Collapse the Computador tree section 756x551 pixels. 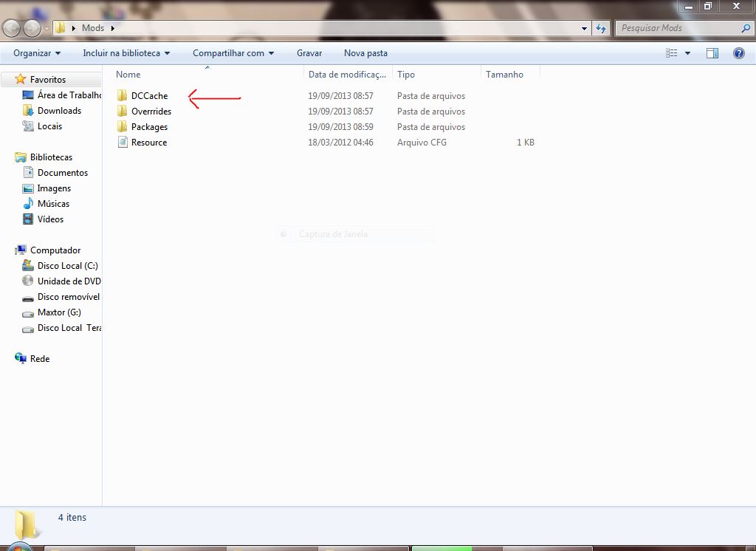tap(13, 250)
